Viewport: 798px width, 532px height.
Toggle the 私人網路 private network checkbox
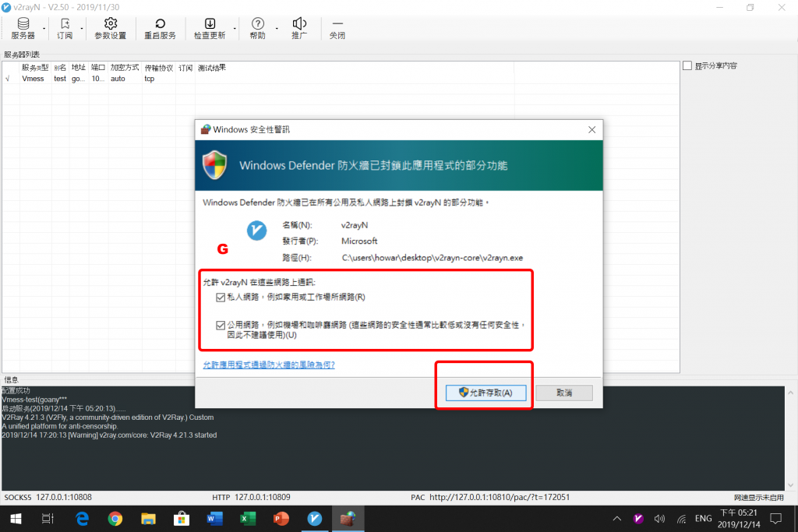point(221,298)
